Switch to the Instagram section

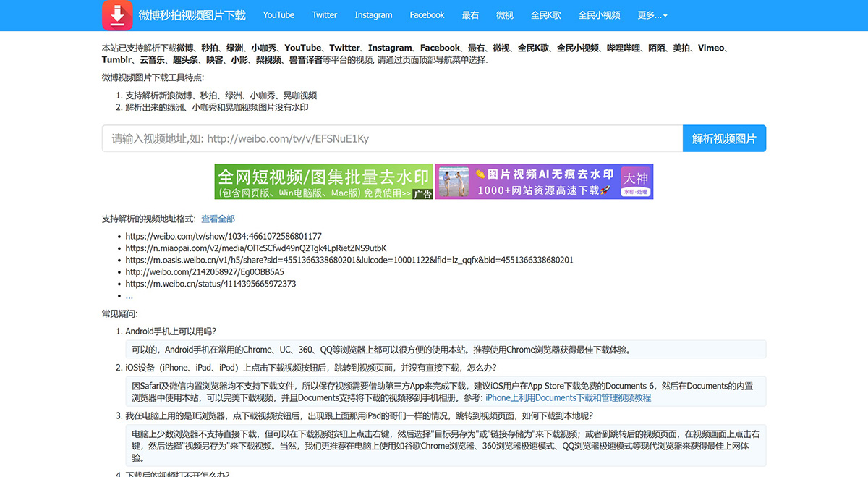point(373,14)
